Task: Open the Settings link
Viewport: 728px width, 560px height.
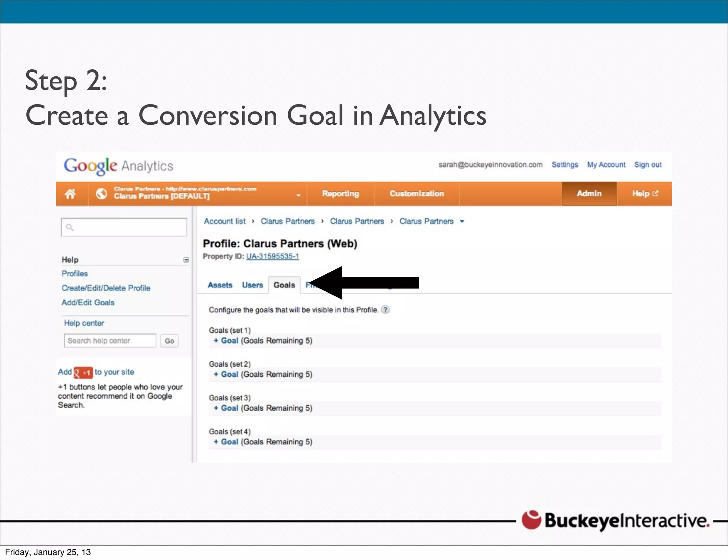Action: tap(564, 165)
